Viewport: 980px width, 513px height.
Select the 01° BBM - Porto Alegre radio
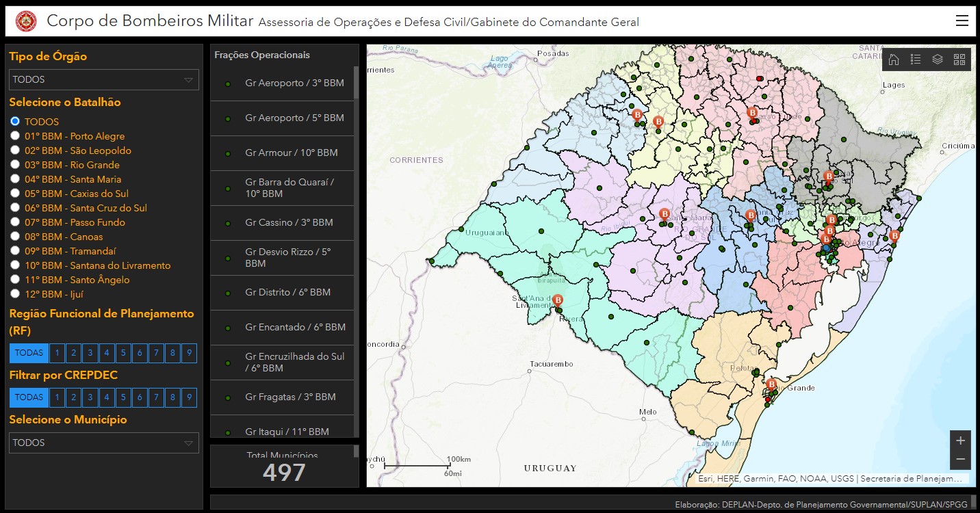(15, 135)
